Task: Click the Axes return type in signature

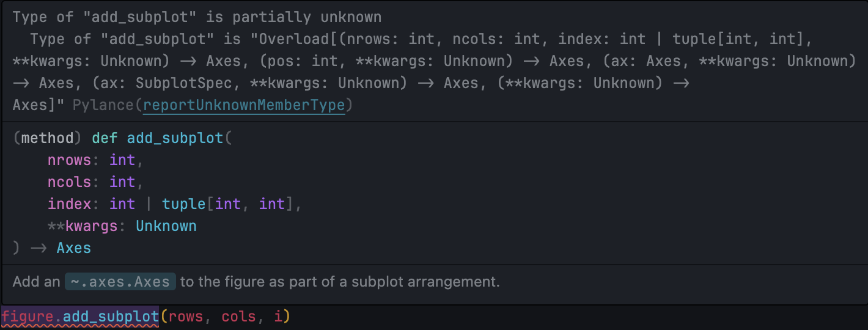Action: click(x=74, y=248)
